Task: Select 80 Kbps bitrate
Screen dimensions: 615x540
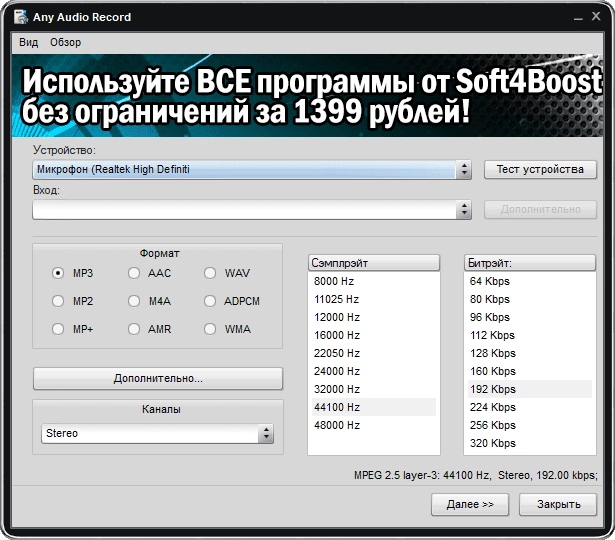Action: [530, 299]
